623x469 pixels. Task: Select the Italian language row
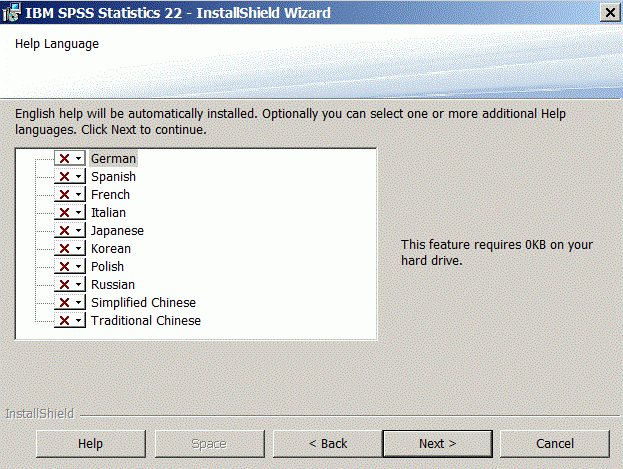(x=108, y=213)
